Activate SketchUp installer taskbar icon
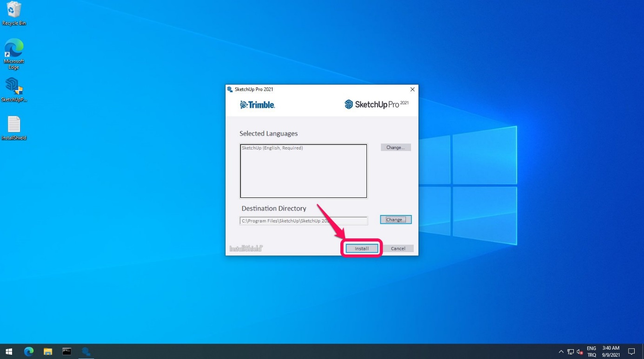 86,352
